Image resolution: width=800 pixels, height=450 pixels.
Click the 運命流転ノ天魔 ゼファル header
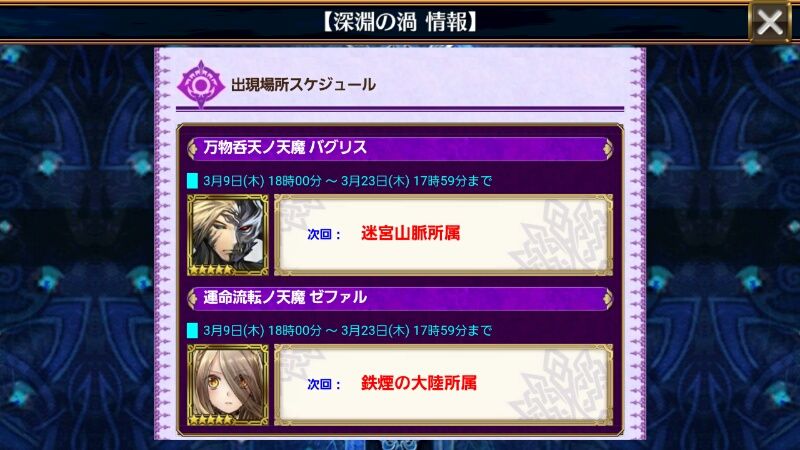pos(400,298)
